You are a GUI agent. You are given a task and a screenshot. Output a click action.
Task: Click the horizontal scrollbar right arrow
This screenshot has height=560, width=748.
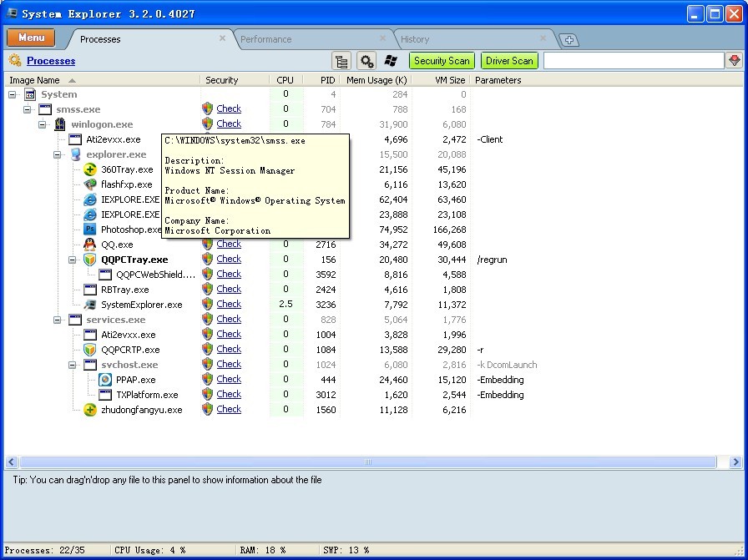pyautogui.click(x=735, y=462)
